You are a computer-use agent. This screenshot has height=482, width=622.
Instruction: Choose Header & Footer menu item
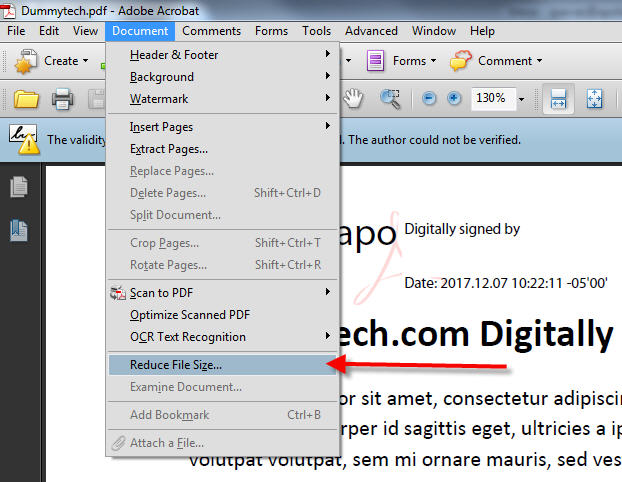pyautogui.click(x=223, y=55)
